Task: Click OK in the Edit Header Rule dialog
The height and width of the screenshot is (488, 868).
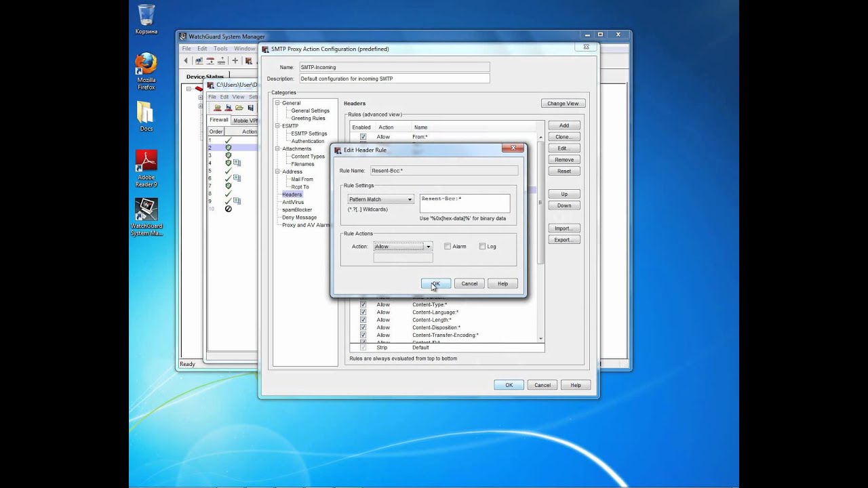Action: coord(435,283)
